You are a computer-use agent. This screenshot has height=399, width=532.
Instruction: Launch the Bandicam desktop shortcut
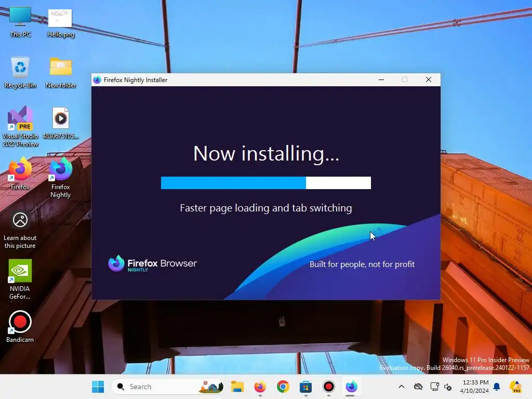pos(20,326)
